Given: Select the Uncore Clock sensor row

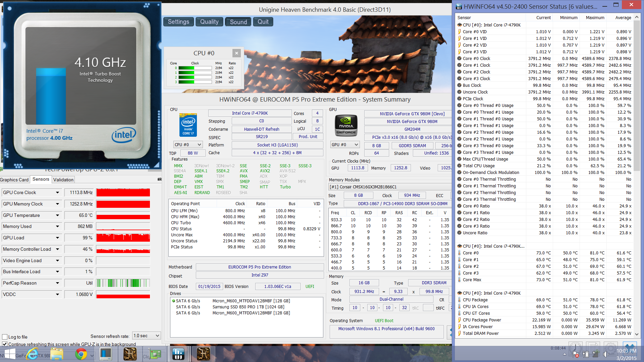Looking at the screenshot, I should click(x=545, y=92).
